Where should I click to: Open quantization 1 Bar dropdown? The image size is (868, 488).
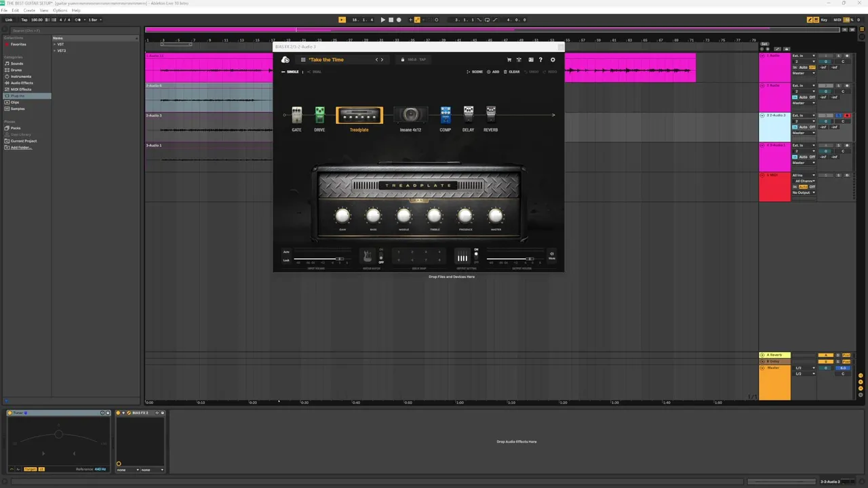95,20
